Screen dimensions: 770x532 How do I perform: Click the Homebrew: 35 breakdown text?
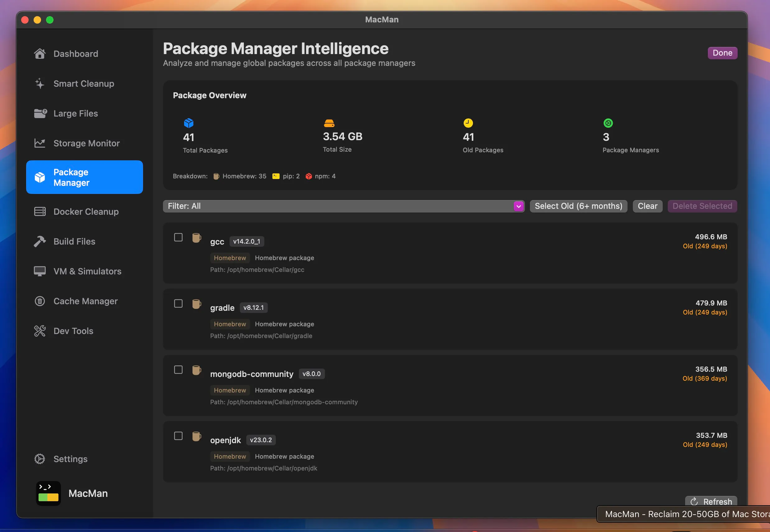click(x=244, y=176)
